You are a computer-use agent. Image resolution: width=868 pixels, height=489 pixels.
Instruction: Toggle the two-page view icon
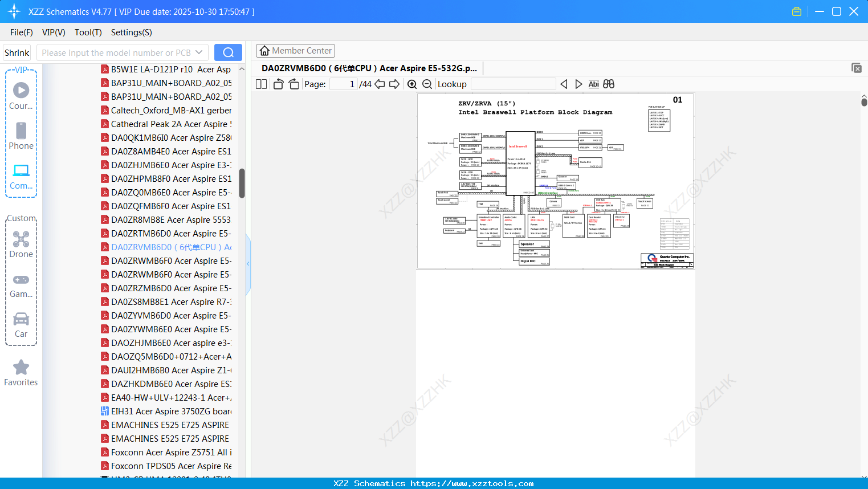pyautogui.click(x=261, y=84)
